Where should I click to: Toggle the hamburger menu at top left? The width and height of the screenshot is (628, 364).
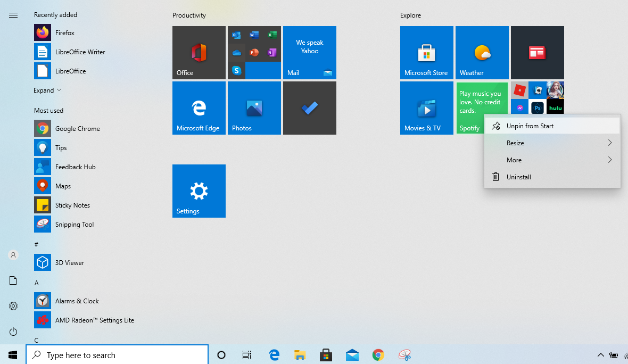click(x=13, y=15)
